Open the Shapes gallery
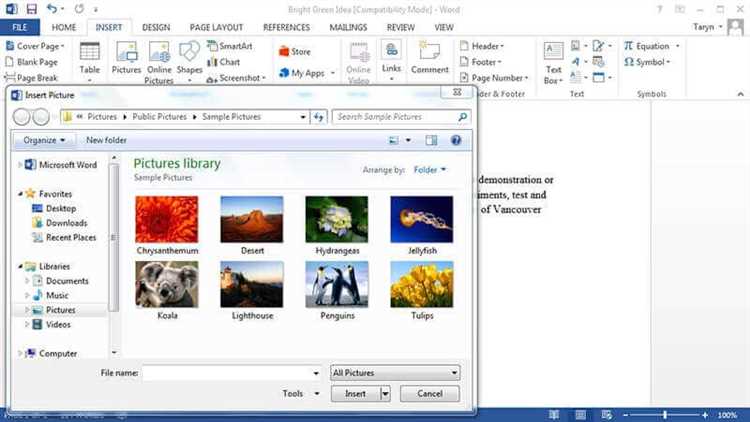The image size is (750, 422). (189, 58)
